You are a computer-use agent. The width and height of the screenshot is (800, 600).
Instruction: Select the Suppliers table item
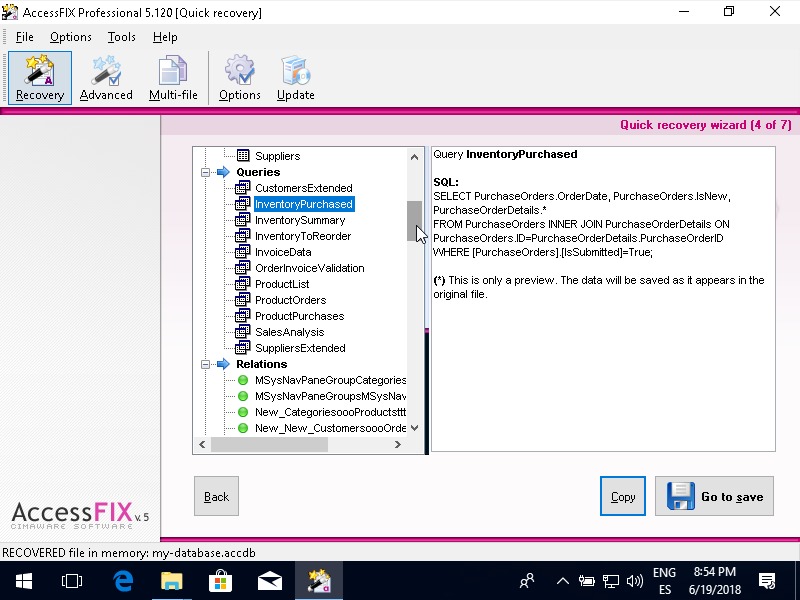(277, 156)
